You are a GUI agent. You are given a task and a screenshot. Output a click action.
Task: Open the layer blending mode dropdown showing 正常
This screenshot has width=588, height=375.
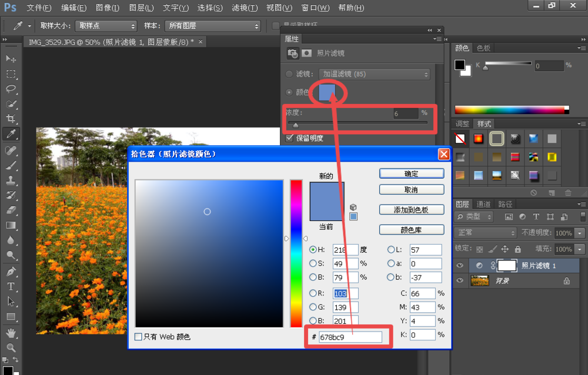tap(485, 233)
